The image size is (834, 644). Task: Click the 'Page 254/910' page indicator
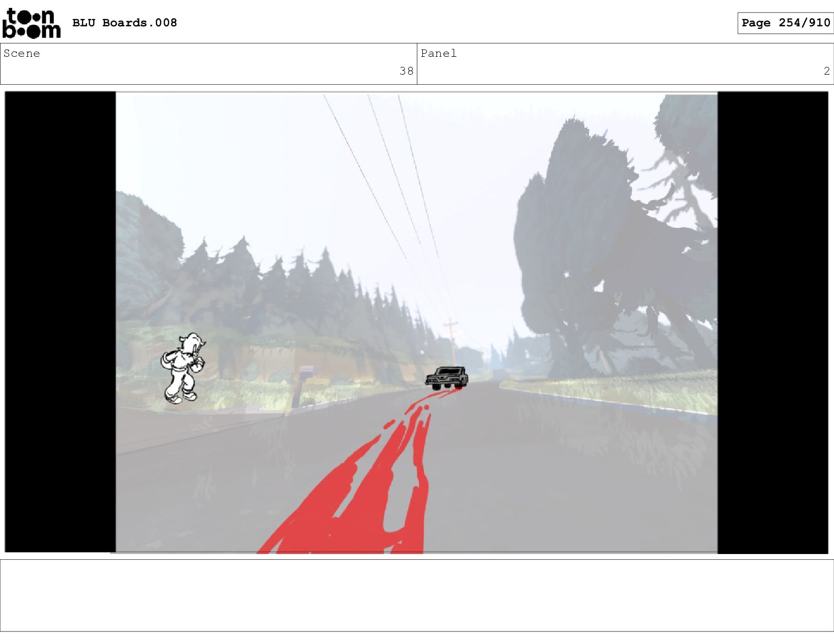(786, 23)
